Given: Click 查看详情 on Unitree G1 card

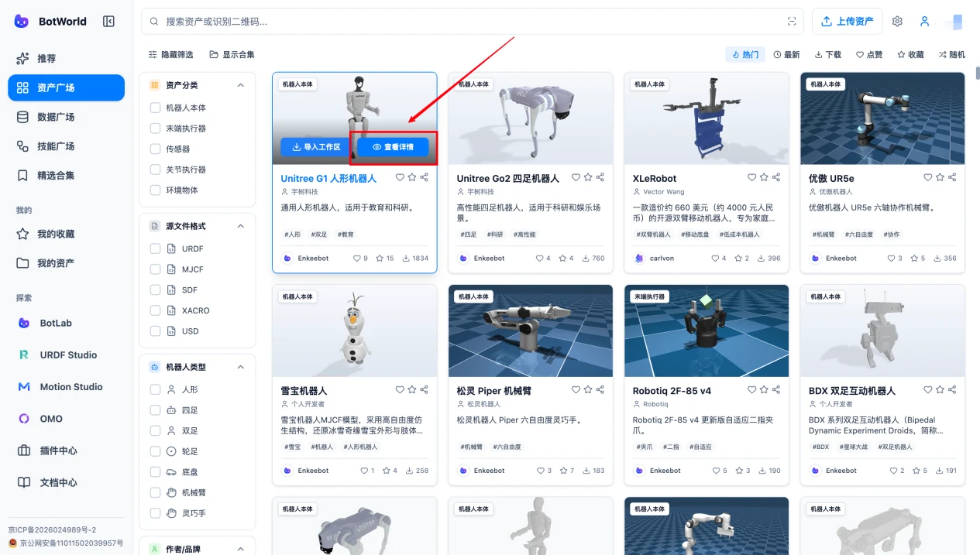Looking at the screenshot, I should point(394,147).
